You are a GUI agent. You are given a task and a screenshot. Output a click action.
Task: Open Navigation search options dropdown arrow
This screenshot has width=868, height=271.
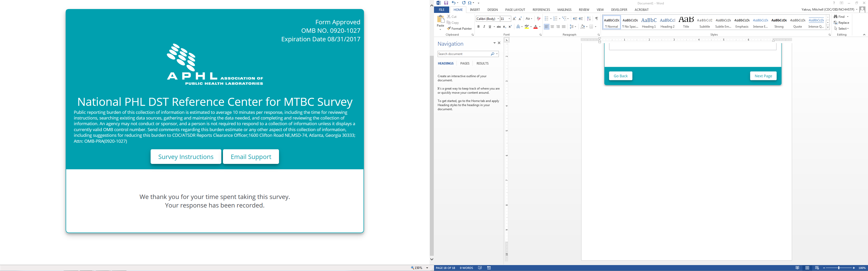coord(497,54)
